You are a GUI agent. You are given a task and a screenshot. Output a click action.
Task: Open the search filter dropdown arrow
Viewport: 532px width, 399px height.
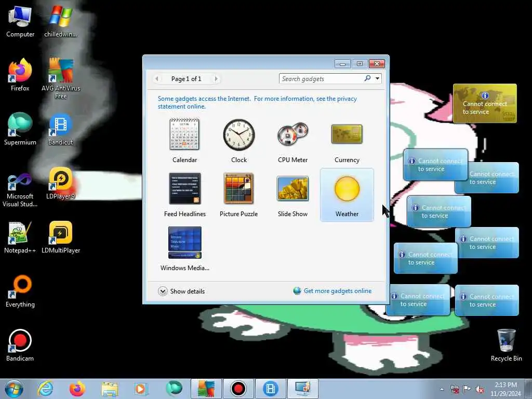(377, 79)
